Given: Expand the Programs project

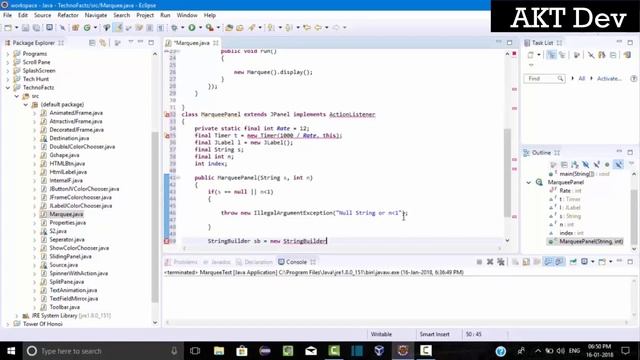Looking at the screenshot, I should (7, 54).
